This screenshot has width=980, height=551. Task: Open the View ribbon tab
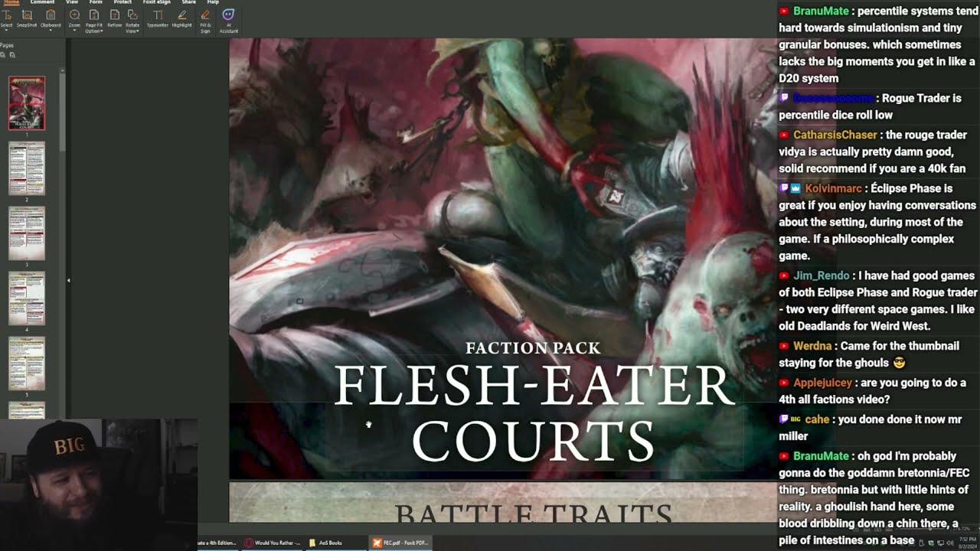tap(72, 2)
